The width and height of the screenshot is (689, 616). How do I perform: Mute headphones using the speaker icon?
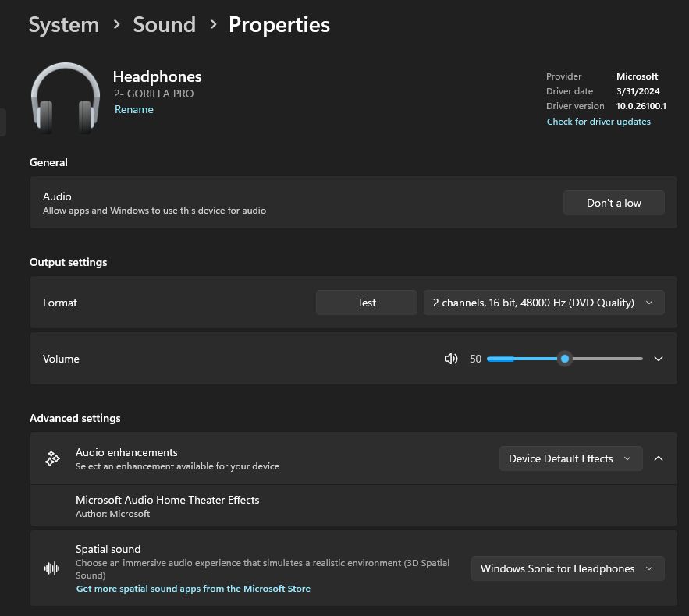point(451,359)
